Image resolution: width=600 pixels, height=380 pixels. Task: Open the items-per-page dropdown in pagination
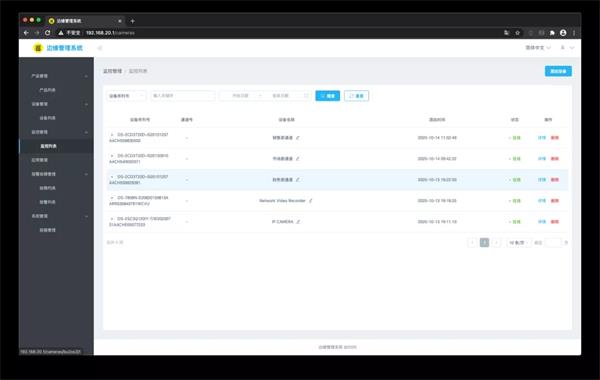pyautogui.click(x=518, y=243)
